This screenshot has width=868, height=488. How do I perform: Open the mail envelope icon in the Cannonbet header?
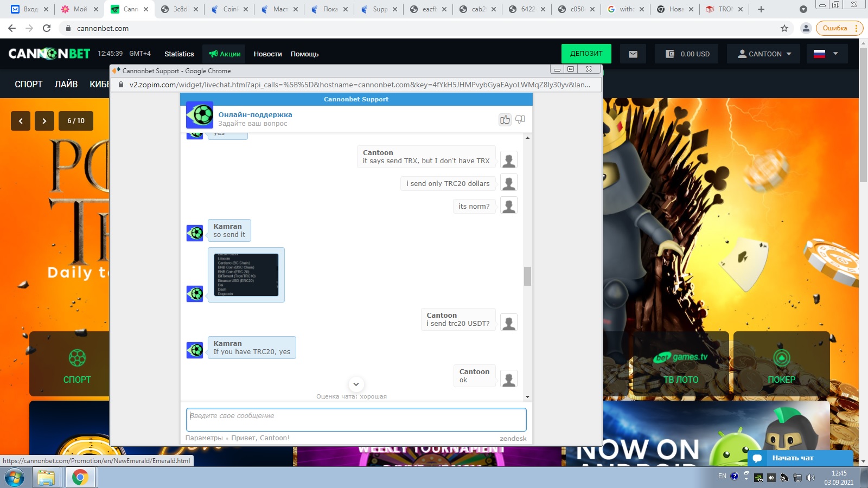click(x=633, y=54)
